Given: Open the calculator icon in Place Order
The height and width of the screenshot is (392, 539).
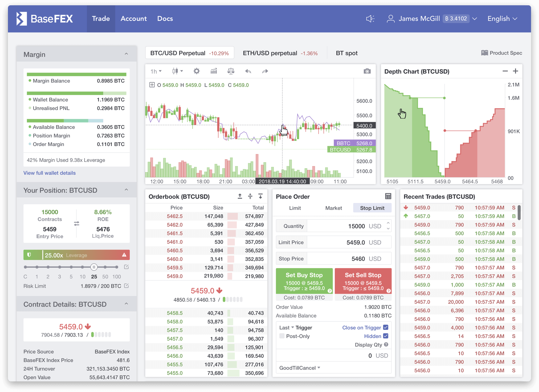Looking at the screenshot, I should click(388, 196).
